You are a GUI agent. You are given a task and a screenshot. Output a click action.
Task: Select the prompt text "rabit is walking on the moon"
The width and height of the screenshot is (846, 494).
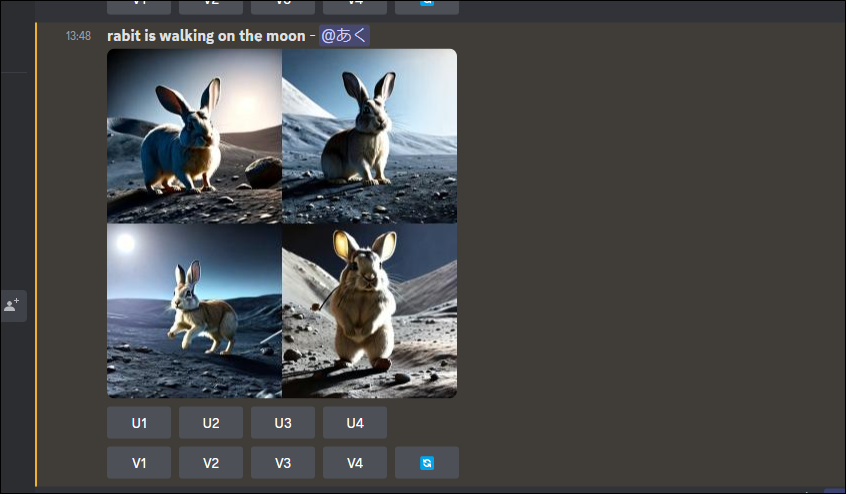tap(206, 36)
